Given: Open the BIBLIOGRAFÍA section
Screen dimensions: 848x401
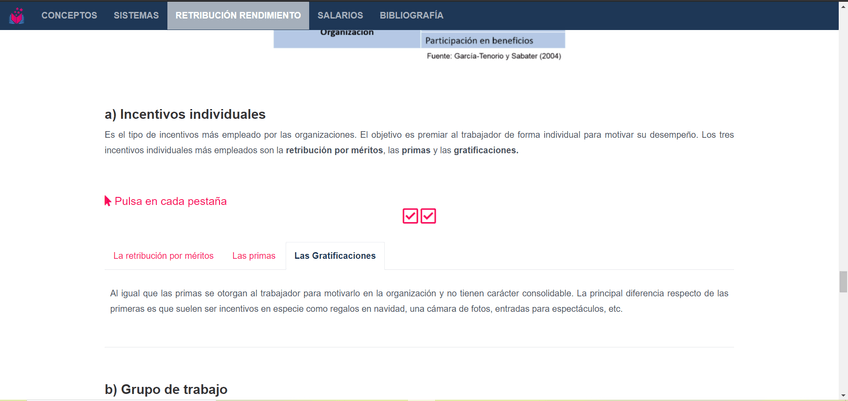Looking at the screenshot, I should (412, 16).
